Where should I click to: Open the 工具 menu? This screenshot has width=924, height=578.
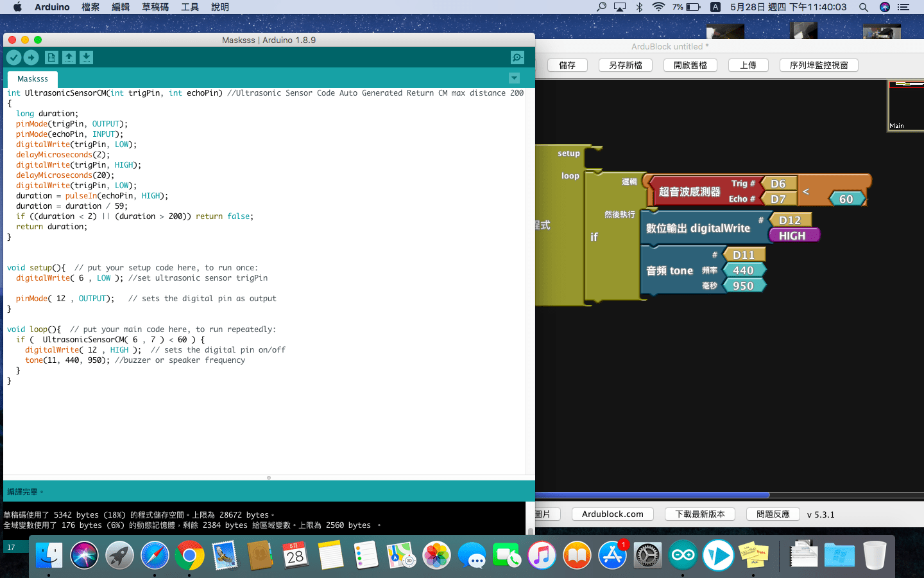click(189, 7)
